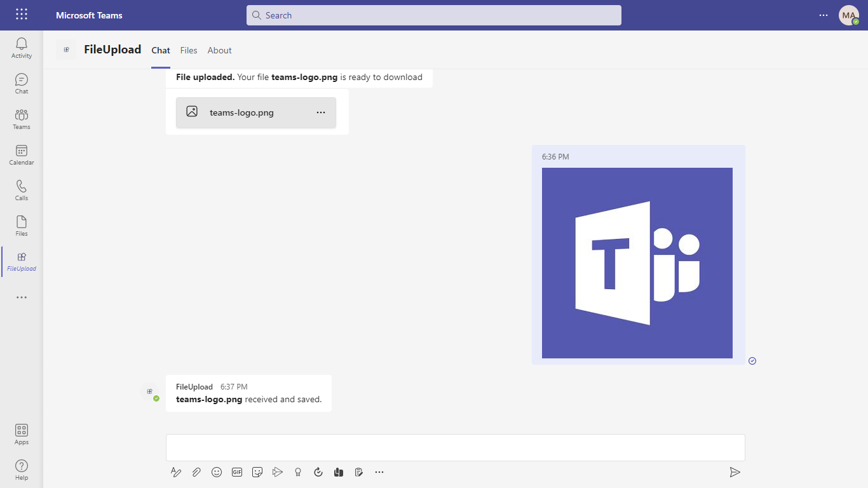The height and width of the screenshot is (488, 868).
Task: Open the emoji picker
Action: (217, 472)
